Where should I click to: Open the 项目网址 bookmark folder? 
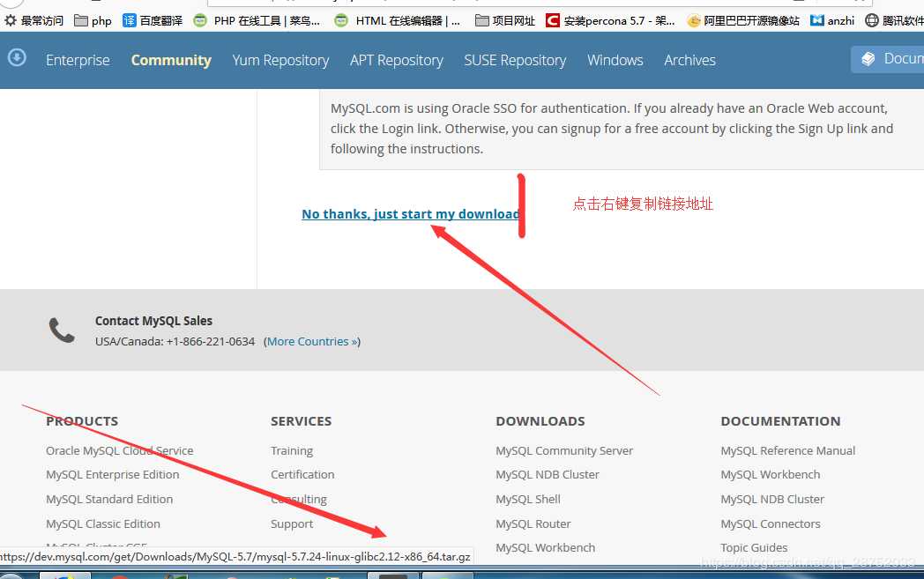coord(505,20)
